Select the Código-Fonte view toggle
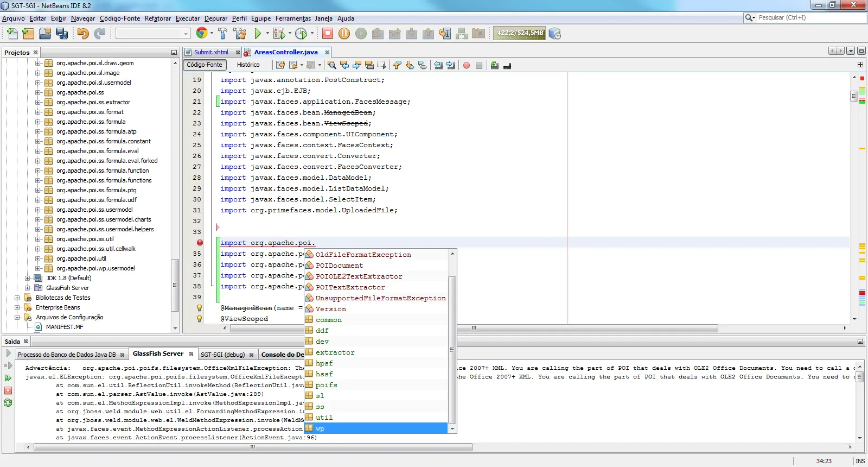868x467 pixels. point(205,65)
